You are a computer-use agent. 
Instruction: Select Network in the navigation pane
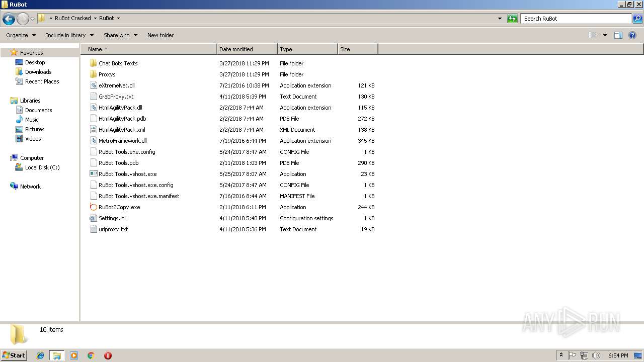(30, 187)
